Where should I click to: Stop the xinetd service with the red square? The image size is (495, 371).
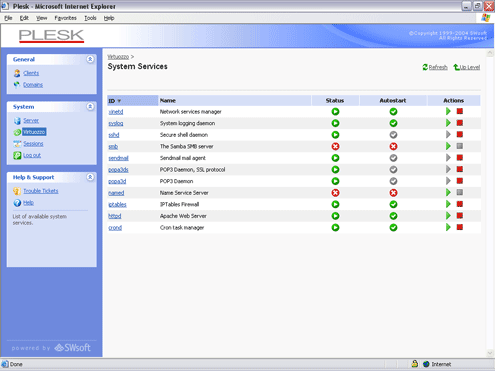tap(460, 111)
